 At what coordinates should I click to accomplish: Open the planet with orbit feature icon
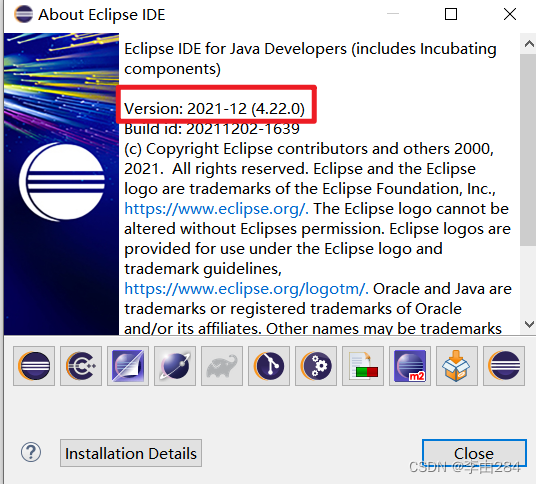pyautogui.click(x=175, y=366)
